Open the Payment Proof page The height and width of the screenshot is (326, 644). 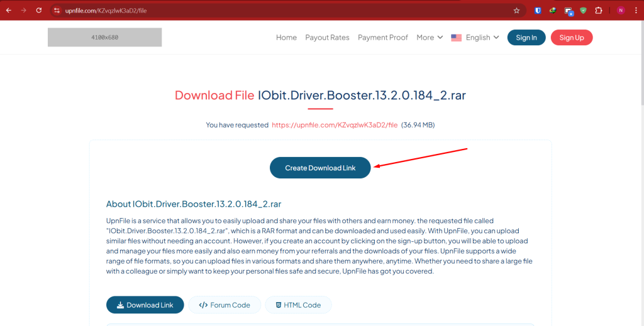click(x=383, y=37)
